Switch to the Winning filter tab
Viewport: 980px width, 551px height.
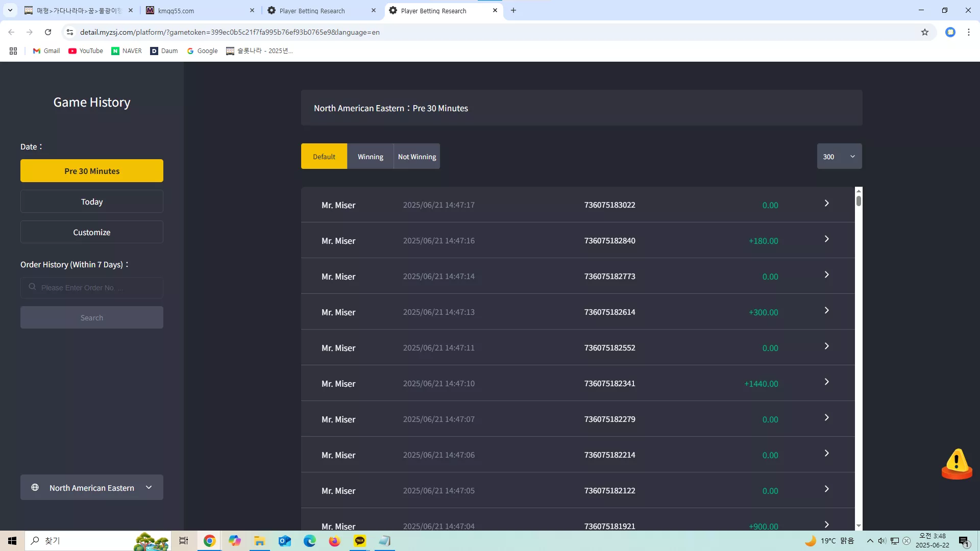(371, 156)
